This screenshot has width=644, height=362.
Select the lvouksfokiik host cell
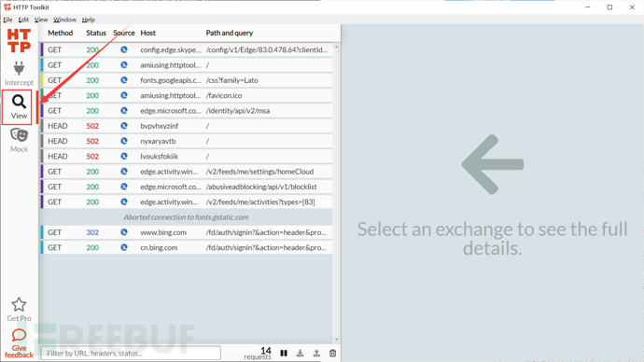[x=160, y=156]
